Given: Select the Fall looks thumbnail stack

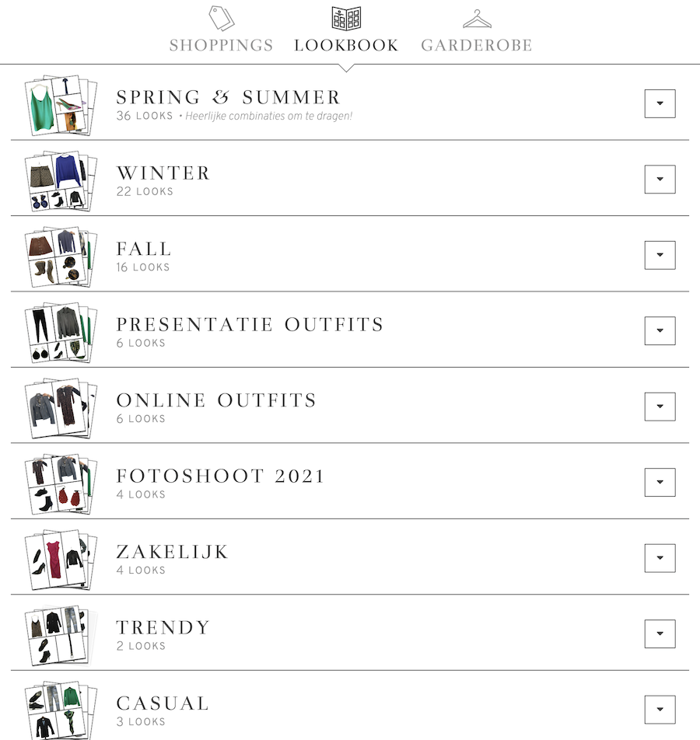Looking at the screenshot, I should 60,255.
